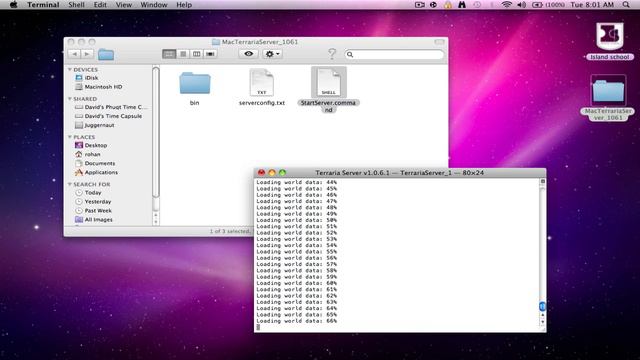Click Finder title MacTerrariaServer_1061
Screen dimensions: 640x360
[260, 42]
